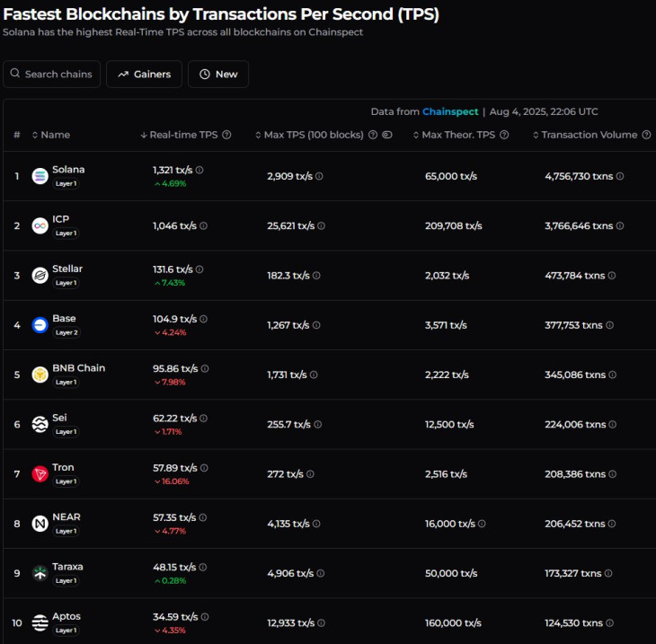
Task: Sort by Real-time TPS column
Action: pos(179,135)
